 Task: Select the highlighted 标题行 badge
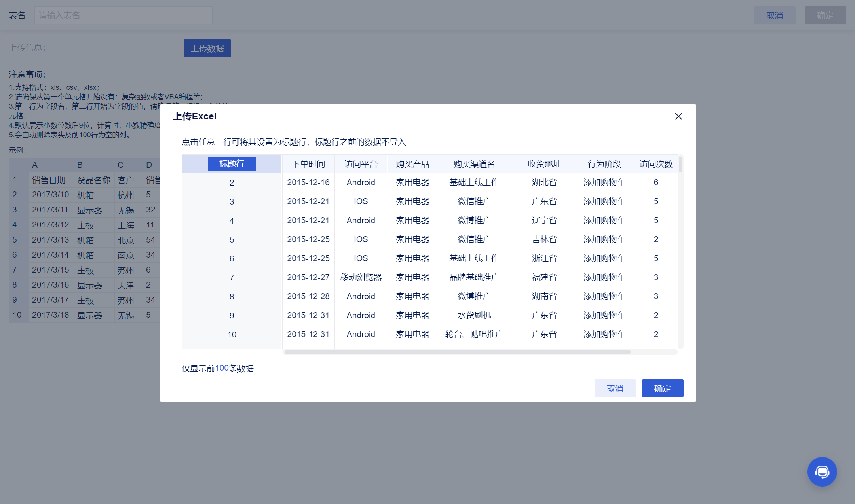click(232, 164)
